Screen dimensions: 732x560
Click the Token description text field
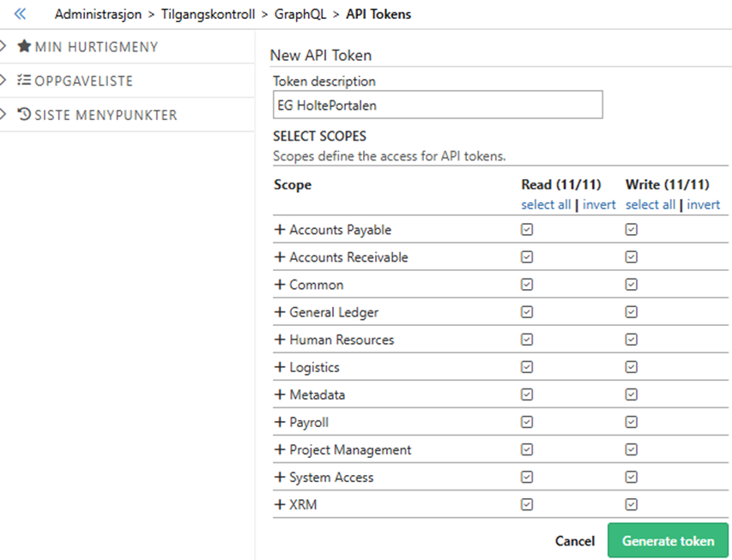438,105
